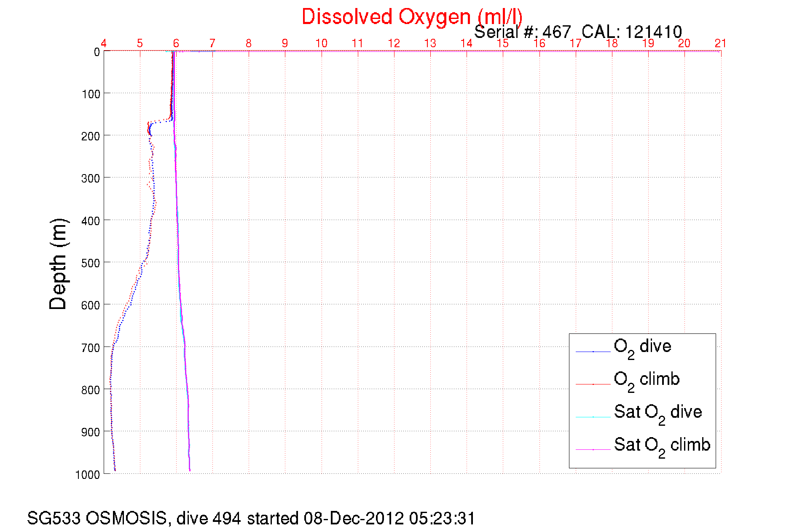Click the depth tick label 0
Viewport: 797px width, 532px height.
point(97,52)
